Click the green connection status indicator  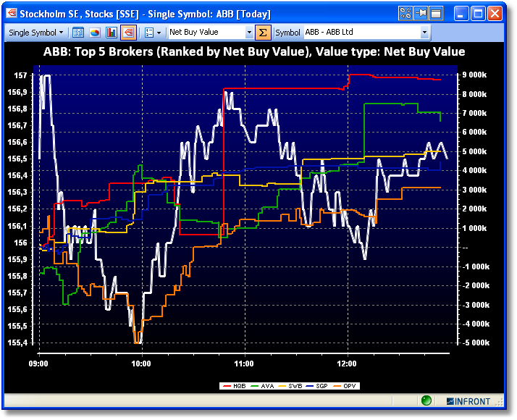[x=426, y=400]
